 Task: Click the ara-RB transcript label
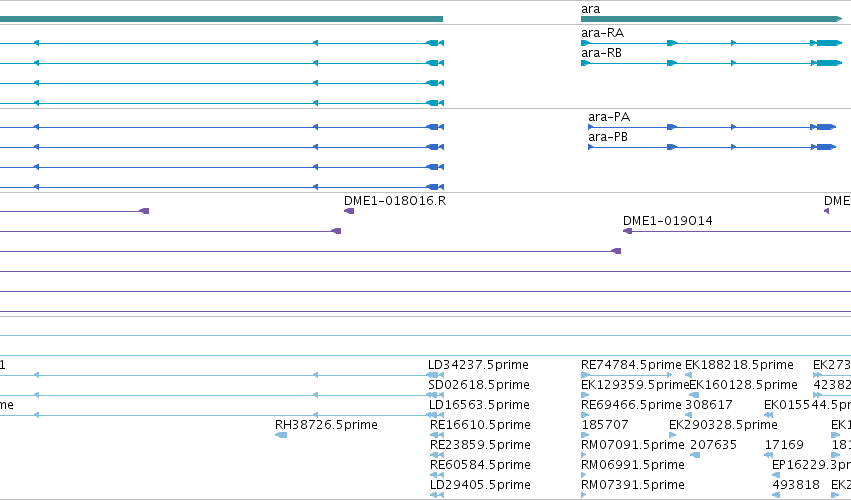point(601,53)
